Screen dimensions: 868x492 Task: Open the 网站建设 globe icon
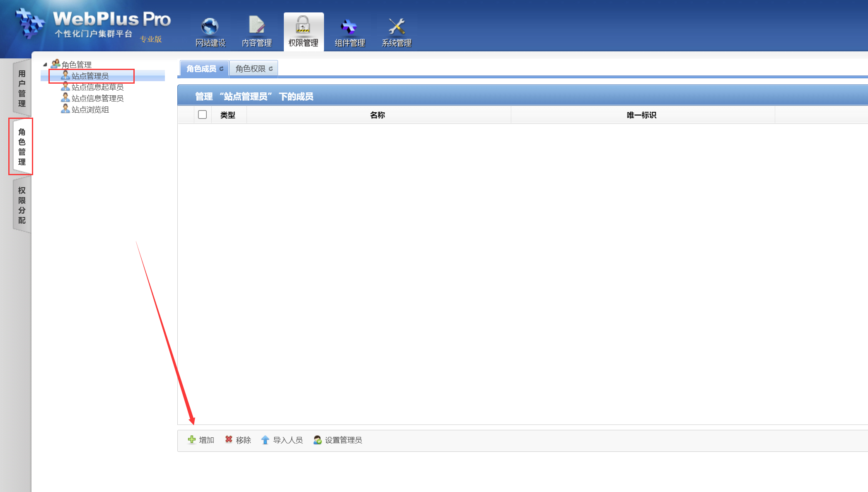[x=210, y=27]
